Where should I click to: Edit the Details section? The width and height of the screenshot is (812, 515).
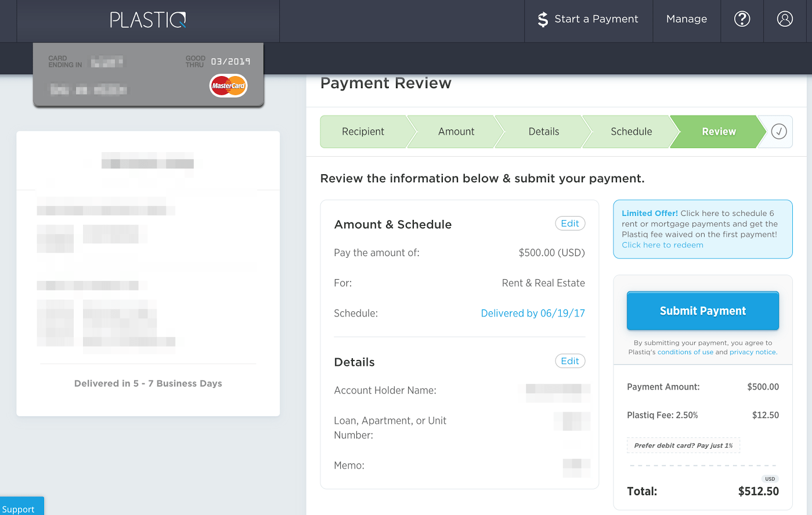click(x=570, y=361)
